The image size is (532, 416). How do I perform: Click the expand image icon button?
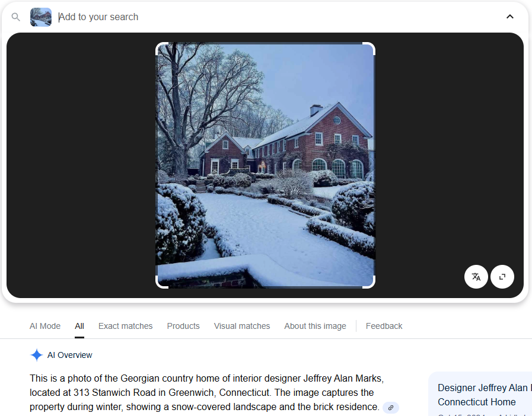(x=502, y=277)
